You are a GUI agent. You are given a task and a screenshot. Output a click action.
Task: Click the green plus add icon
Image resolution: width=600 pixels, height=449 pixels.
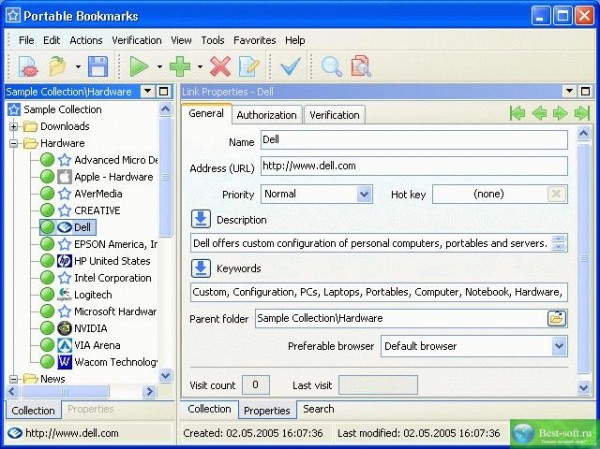pyautogui.click(x=180, y=68)
